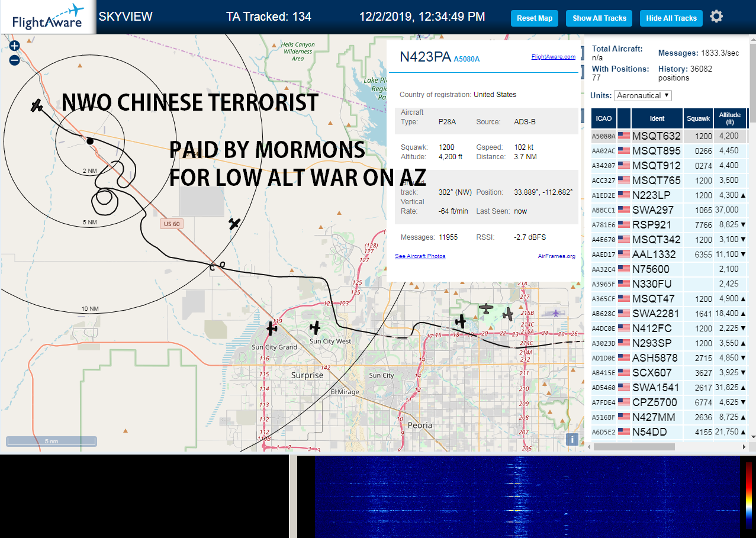Viewport: 756px width, 538px height.
Task: Select the SWA1541 aircraft row
Action: coord(669,388)
